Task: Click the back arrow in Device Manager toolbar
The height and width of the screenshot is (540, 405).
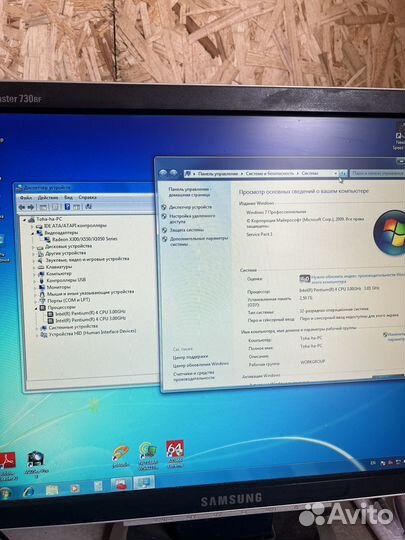Action: (22, 207)
